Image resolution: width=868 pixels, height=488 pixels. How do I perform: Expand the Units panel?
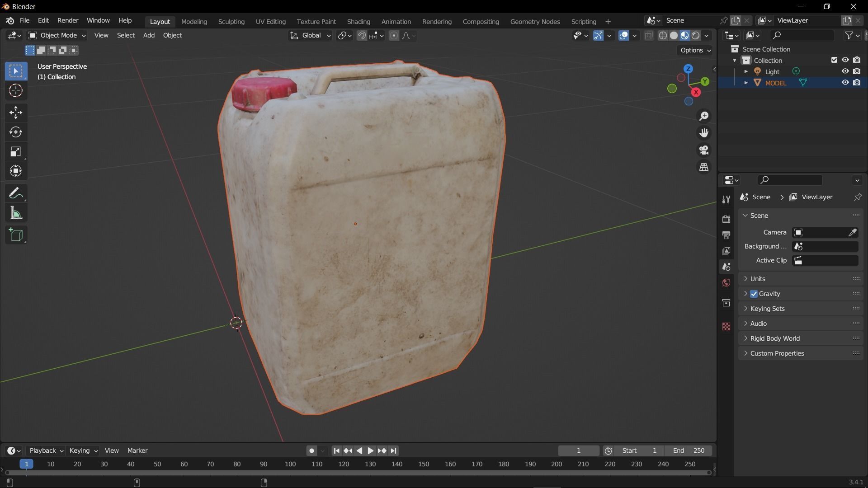click(x=758, y=279)
